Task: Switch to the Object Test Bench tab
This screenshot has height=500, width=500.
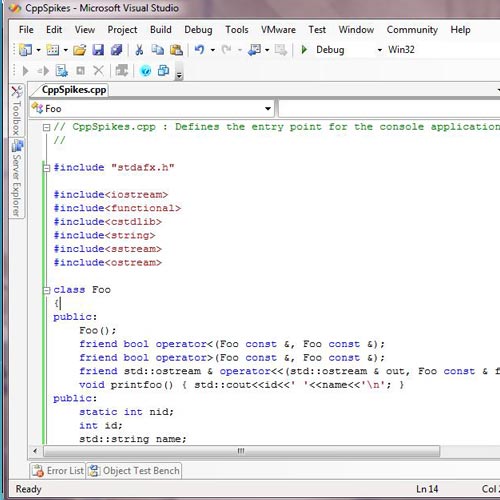Action: click(134, 471)
